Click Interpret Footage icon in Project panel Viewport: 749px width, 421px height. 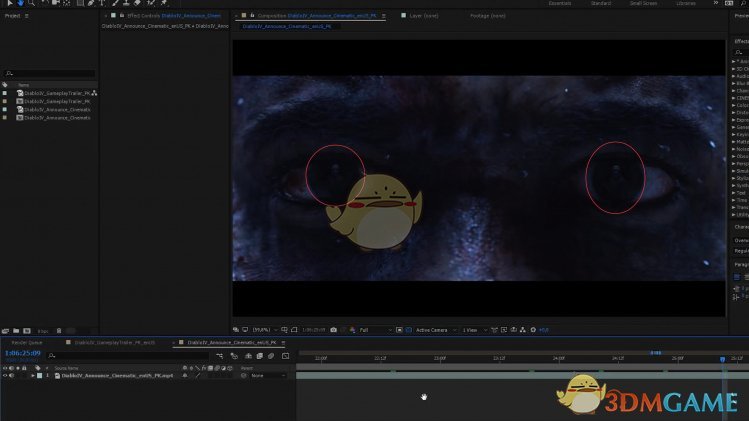click(5, 331)
